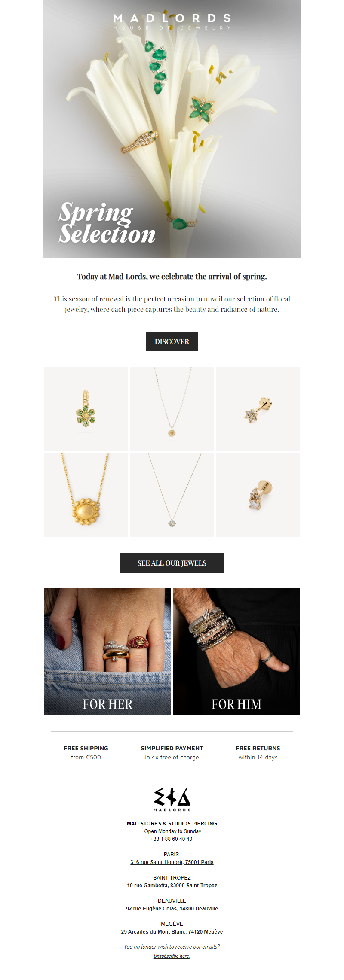This screenshot has width=344, height=980.
Task: Open the Spring Selection hero banner
Action: 172,129
